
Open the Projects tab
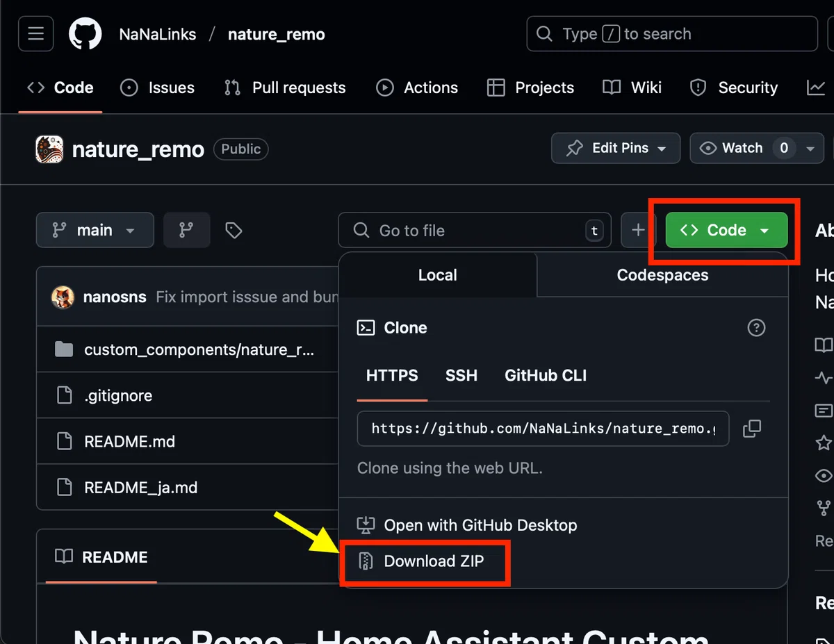(531, 88)
